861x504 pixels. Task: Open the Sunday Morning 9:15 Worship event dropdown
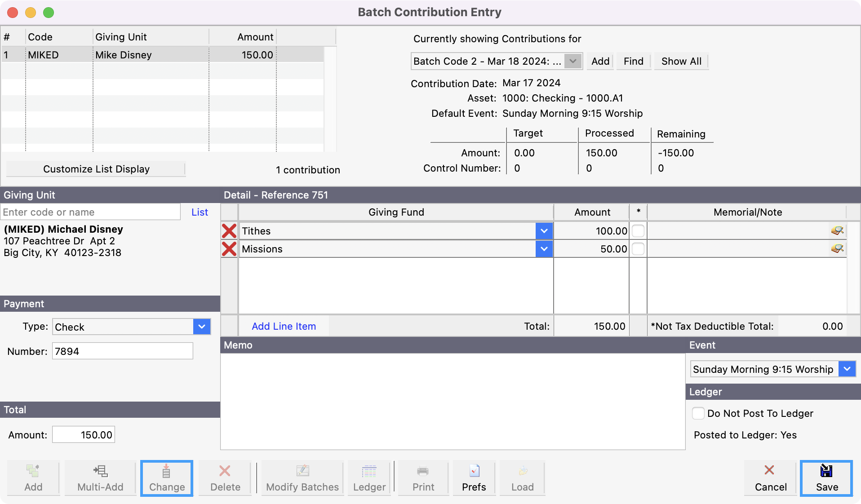point(847,369)
